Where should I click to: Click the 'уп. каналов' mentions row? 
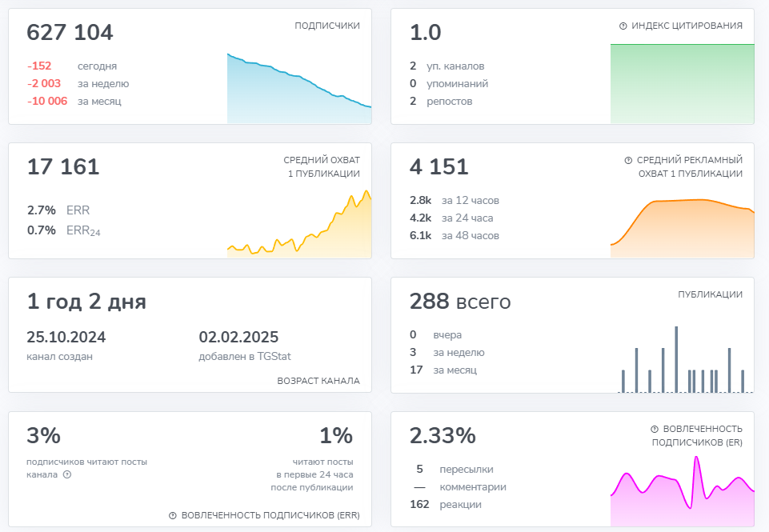(447, 66)
